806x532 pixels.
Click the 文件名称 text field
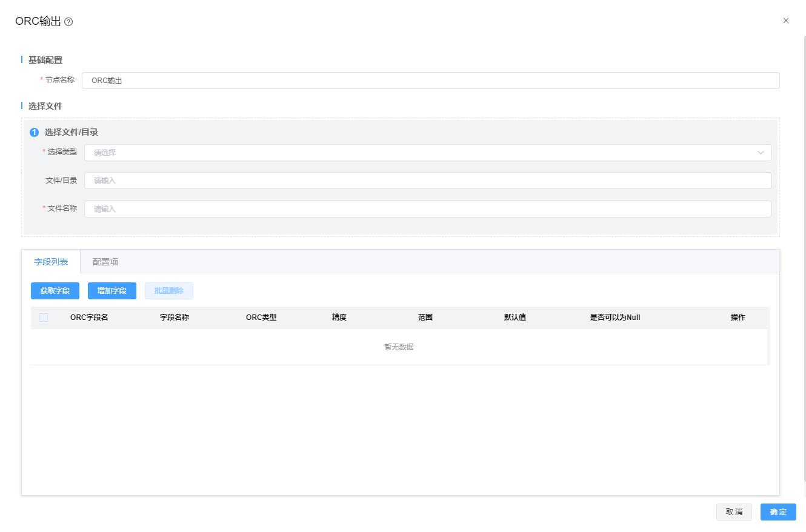point(427,209)
